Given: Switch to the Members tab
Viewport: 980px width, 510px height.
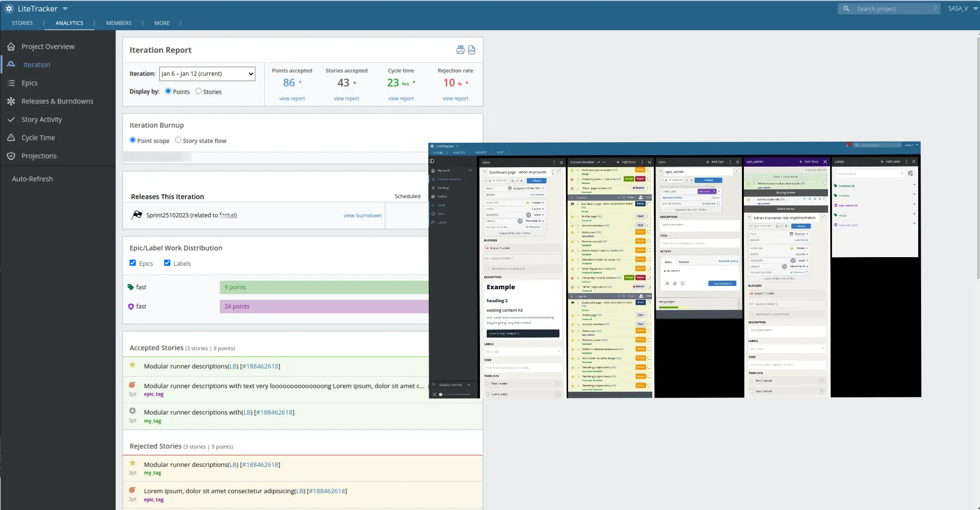Looking at the screenshot, I should coord(119,23).
